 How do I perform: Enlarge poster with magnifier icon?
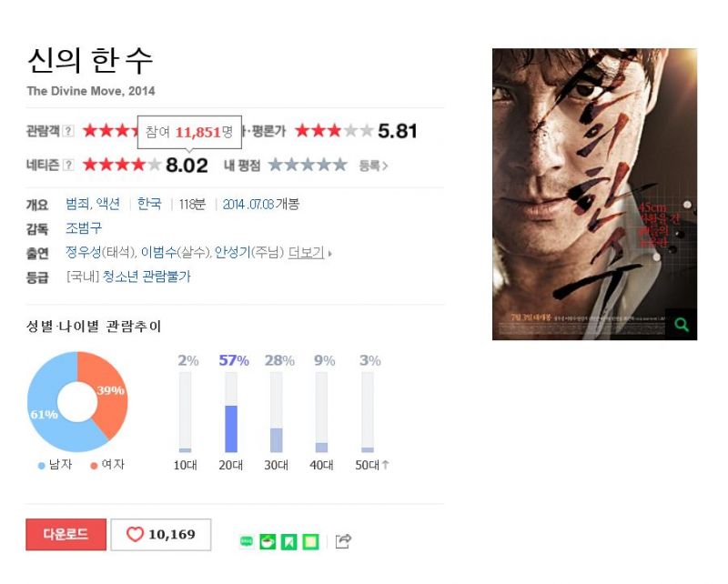681,325
